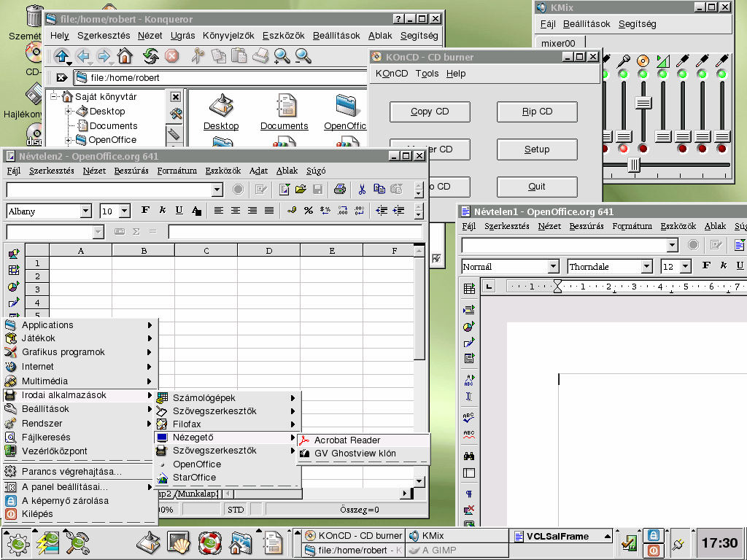
Task: Click the microphone channel icon in KMix
Action: click(x=623, y=61)
